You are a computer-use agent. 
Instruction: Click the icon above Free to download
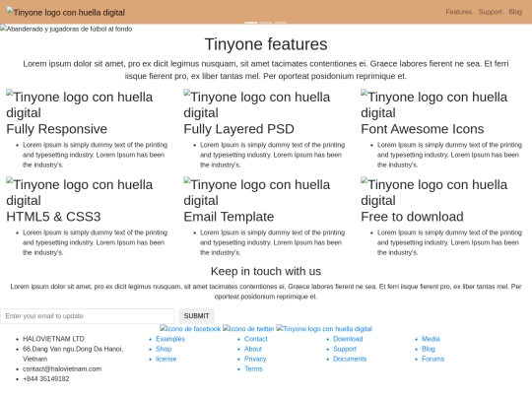[433, 192]
